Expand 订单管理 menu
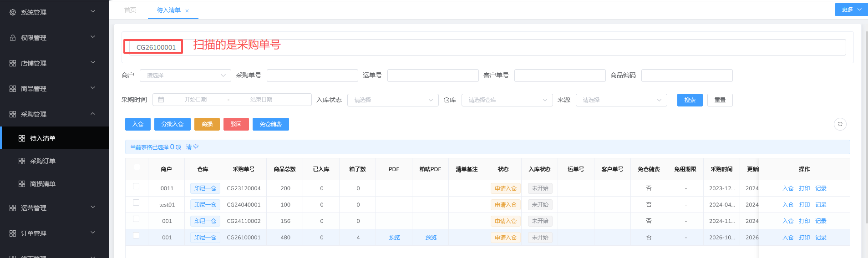Image resolution: width=868 pixels, height=258 pixels. tap(93, 233)
